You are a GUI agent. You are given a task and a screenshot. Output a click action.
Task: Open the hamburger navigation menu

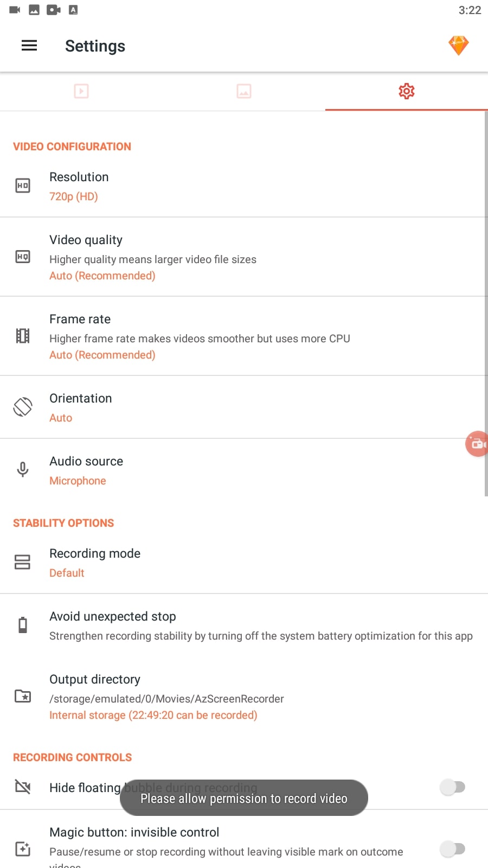coord(29,46)
